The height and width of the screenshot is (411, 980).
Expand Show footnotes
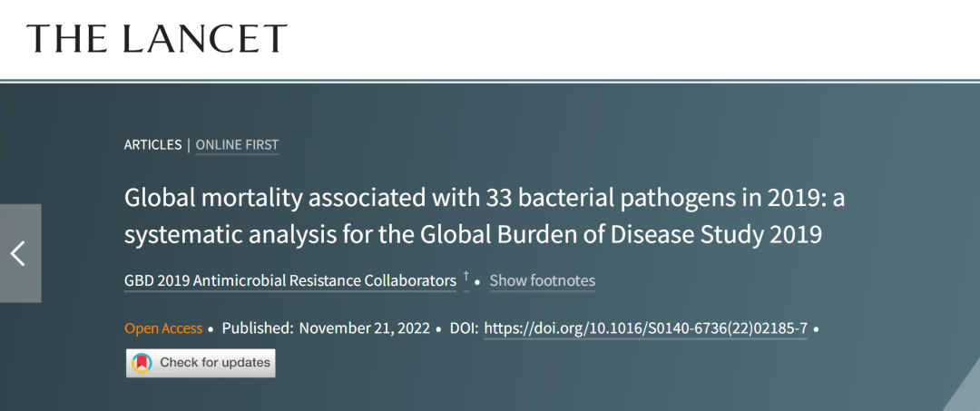(542, 280)
